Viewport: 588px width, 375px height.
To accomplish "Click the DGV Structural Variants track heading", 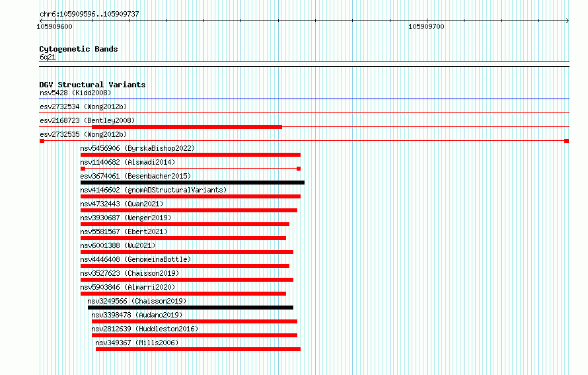I will pyautogui.click(x=92, y=85).
